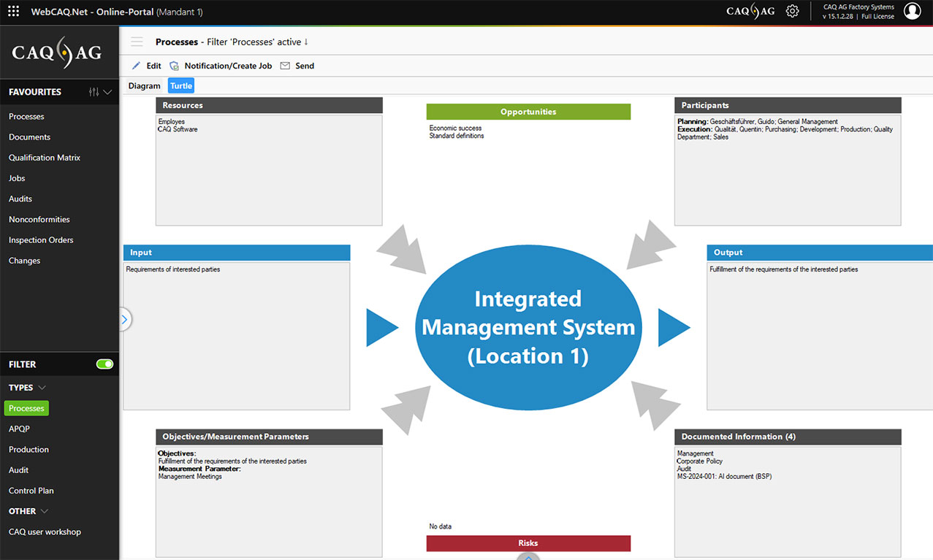Open settings via the gear icon
This screenshot has width=933, height=560.
point(792,11)
